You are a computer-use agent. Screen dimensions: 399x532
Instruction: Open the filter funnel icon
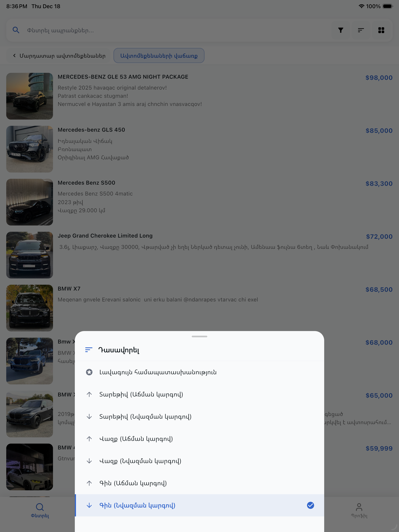[x=341, y=30]
